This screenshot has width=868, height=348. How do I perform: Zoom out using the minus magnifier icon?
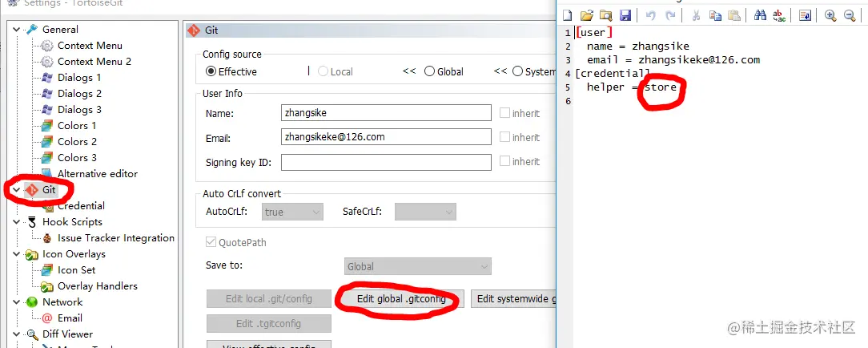850,15
